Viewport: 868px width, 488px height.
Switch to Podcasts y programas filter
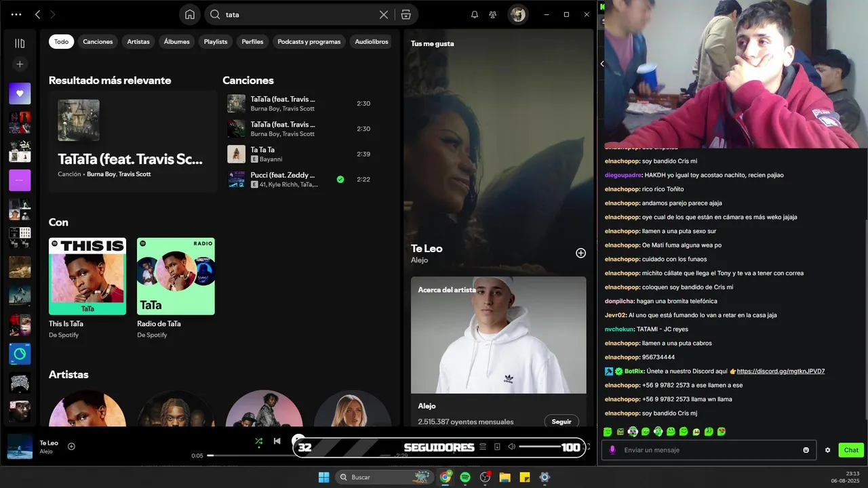(x=309, y=41)
